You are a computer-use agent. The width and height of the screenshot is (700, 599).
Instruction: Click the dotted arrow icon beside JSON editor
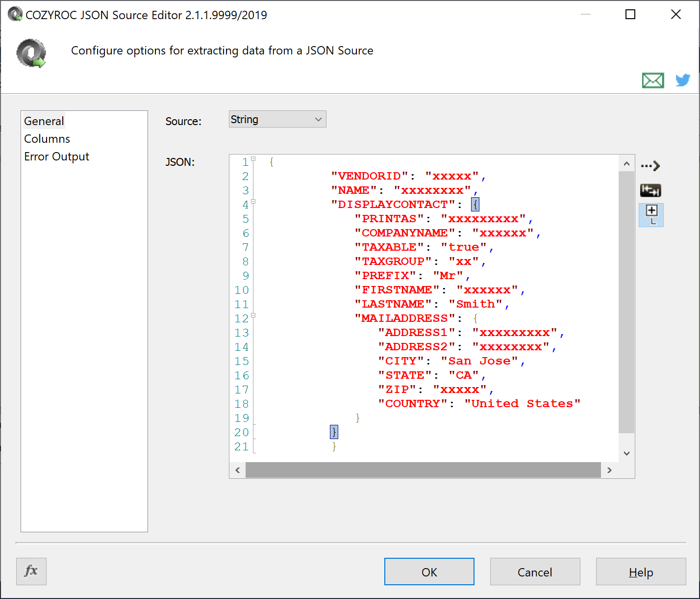pyautogui.click(x=650, y=166)
